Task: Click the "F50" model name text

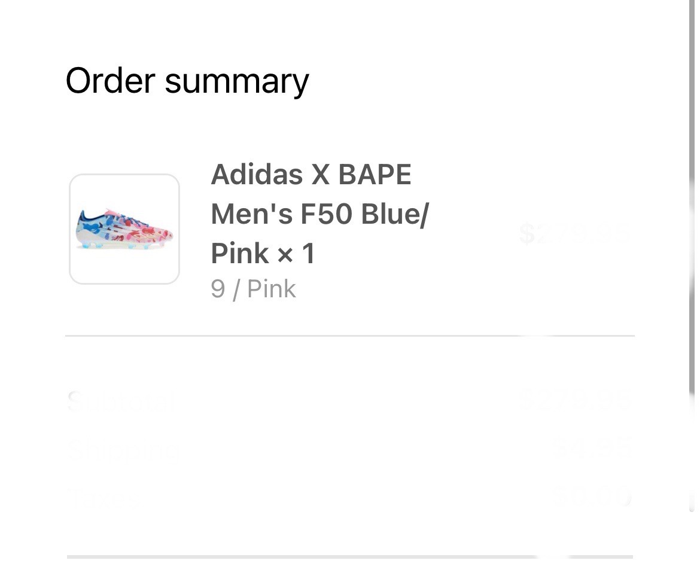Action: [326, 214]
